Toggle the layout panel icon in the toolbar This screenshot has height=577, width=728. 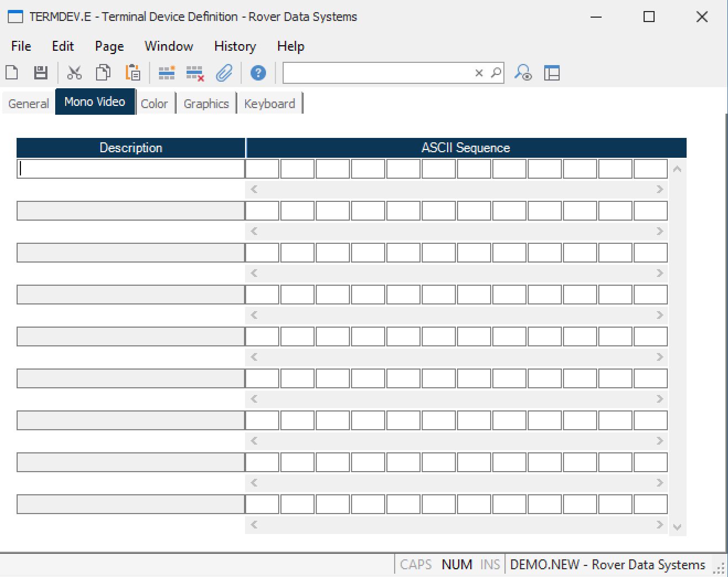tap(552, 73)
